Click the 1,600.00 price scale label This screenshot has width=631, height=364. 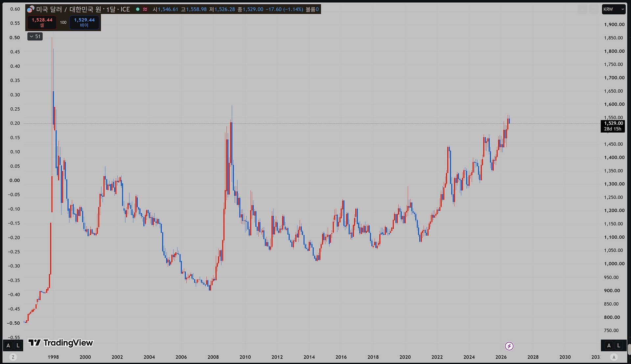(x=614, y=104)
